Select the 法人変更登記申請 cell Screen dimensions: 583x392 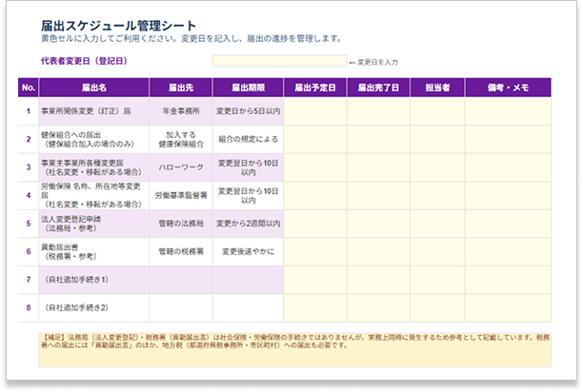coord(94,224)
